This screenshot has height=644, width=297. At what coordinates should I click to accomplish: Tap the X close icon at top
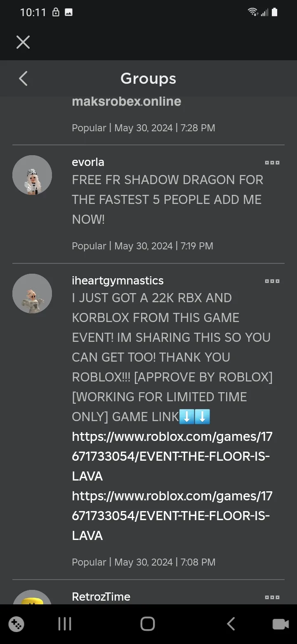23,42
